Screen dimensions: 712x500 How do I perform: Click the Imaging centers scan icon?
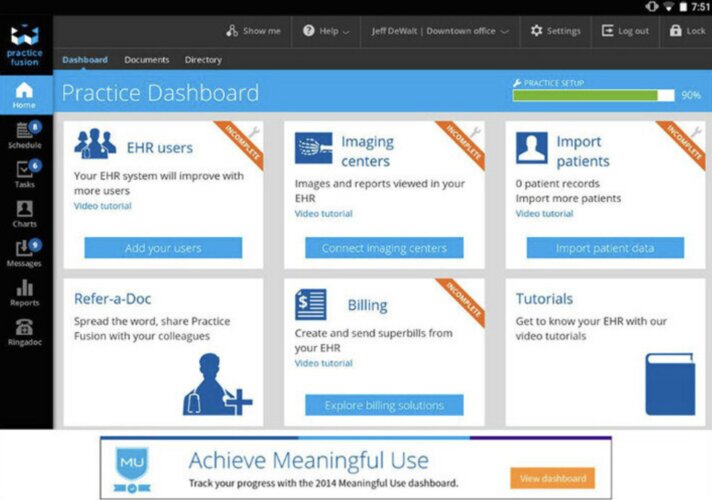(313, 148)
